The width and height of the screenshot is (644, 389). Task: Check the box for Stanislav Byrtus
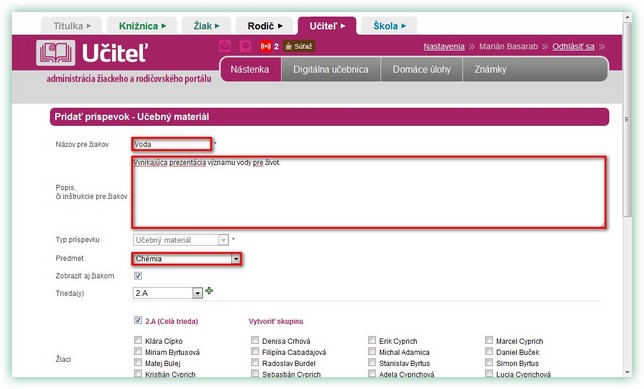click(x=372, y=362)
